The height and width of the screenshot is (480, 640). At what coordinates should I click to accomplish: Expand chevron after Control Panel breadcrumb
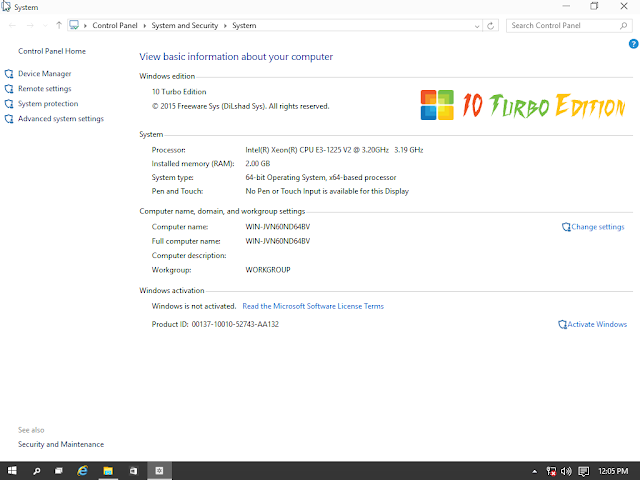(x=144, y=26)
